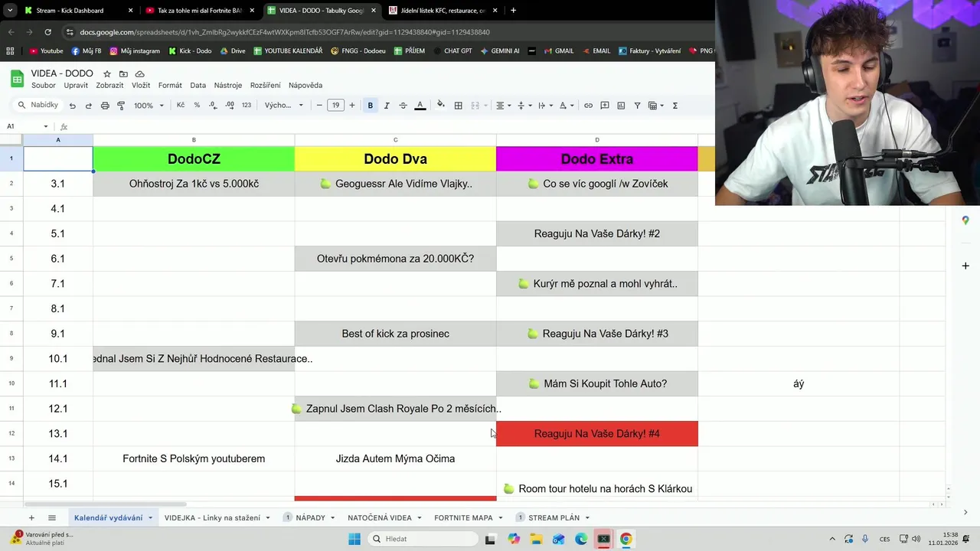980x551 pixels.
Task: Activate the paint format tool
Action: 121,106
